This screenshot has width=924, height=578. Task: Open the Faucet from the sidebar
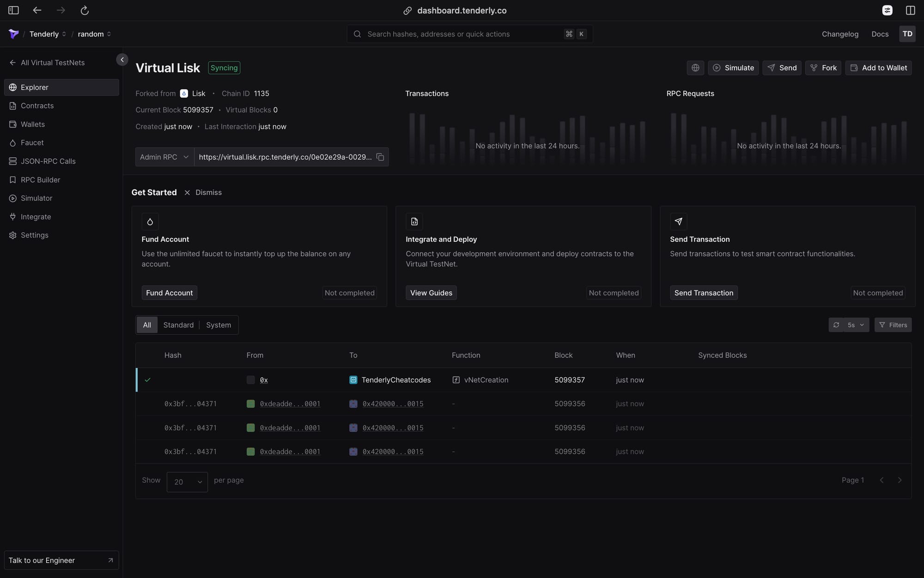coord(31,142)
